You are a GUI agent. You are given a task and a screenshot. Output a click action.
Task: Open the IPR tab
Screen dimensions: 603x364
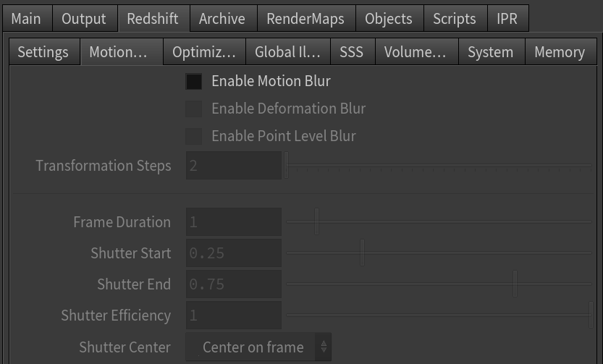click(507, 18)
